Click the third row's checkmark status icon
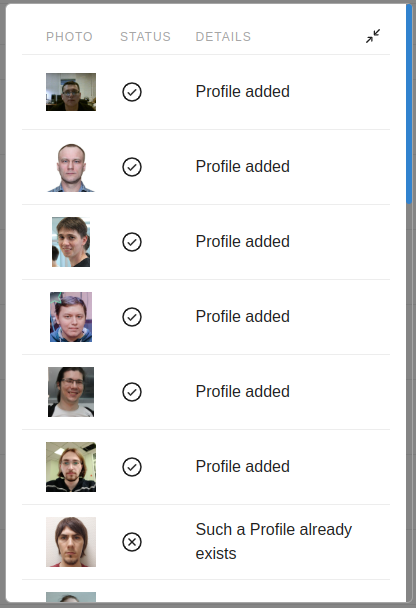Screen dimensions: 416x608 pos(132,242)
